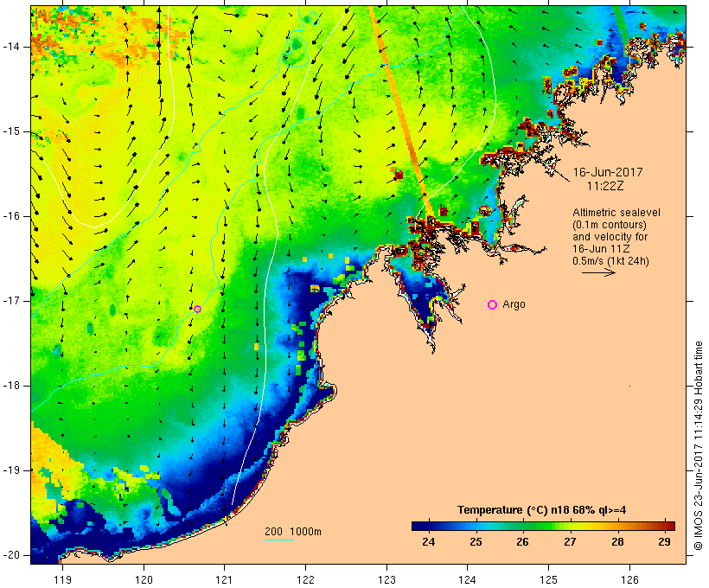Click the Argo legend label
This screenshot has width=709, height=588.
[x=514, y=304]
